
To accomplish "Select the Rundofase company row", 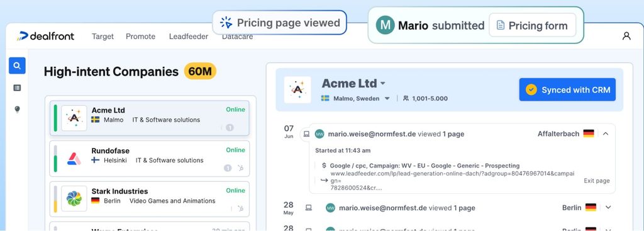I will pyautogui.click(x=150, y=159).
